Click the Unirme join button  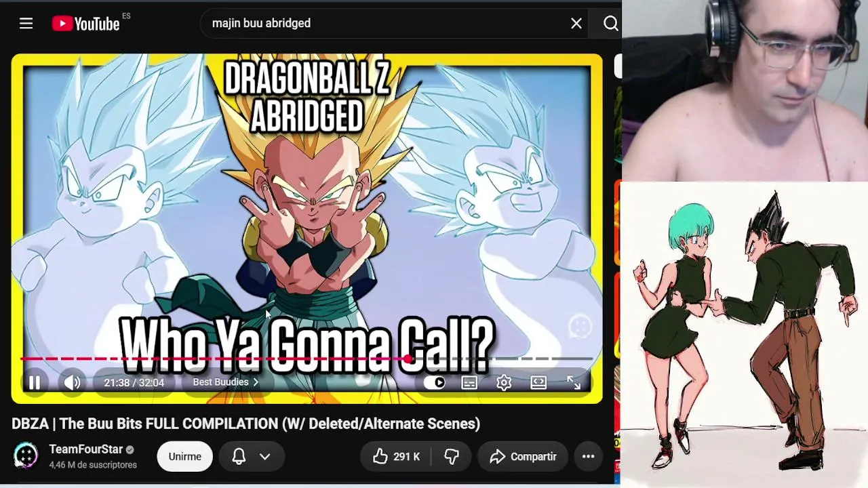coord(184,457)
